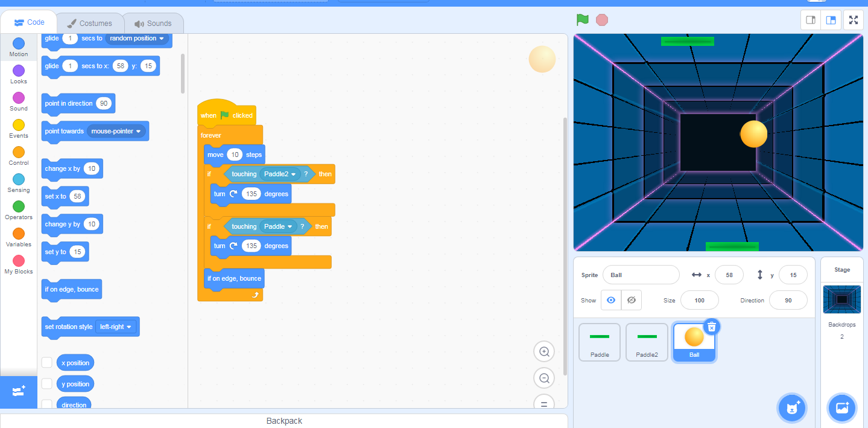Click the point in direction 90 block
Viewport: 868px width, 428px height.
78,104
